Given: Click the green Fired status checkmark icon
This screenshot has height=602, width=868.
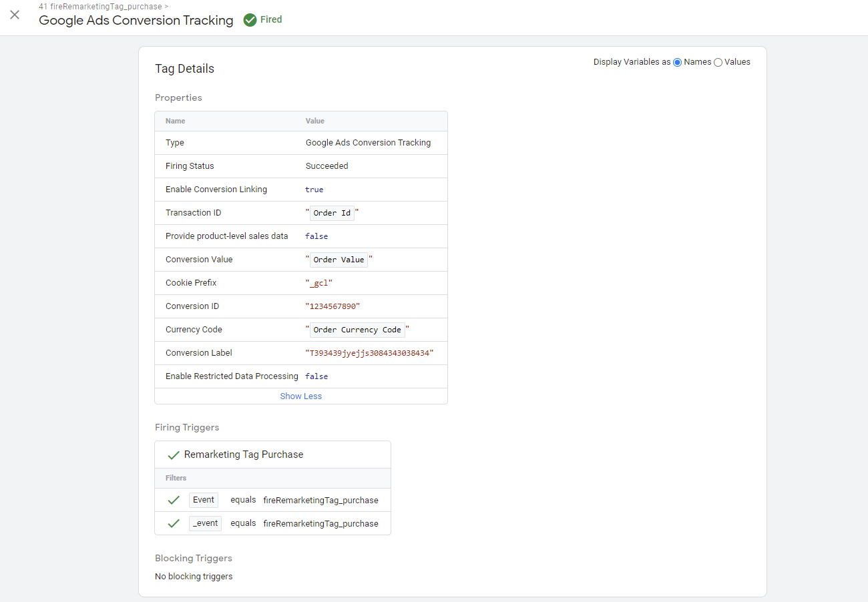Looking at the screenshot, I should (x=248, y=19).
